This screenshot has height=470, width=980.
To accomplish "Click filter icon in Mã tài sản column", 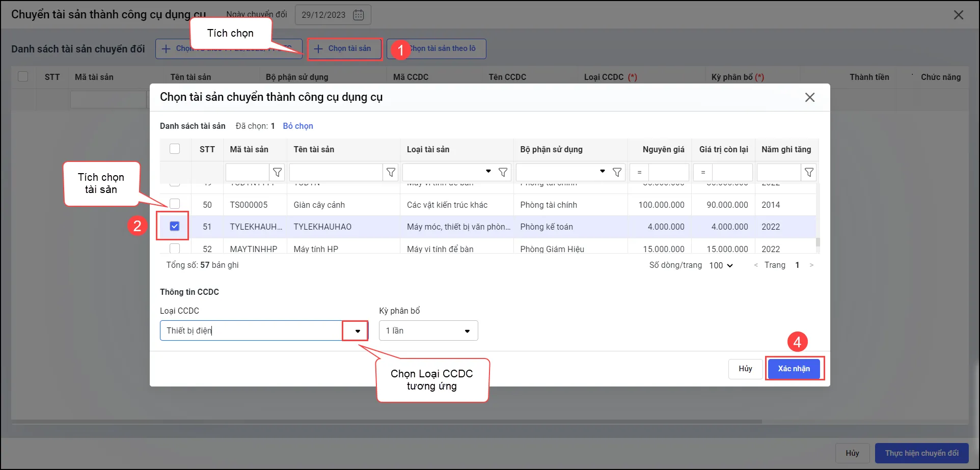I will point(277,173).
